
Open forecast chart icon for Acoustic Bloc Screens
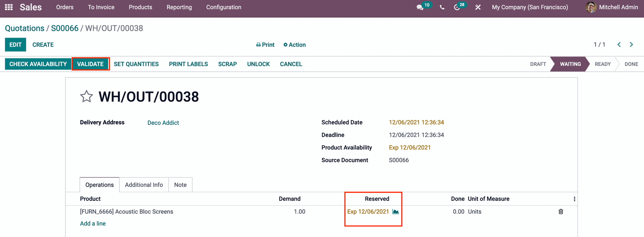pos(395,212)
